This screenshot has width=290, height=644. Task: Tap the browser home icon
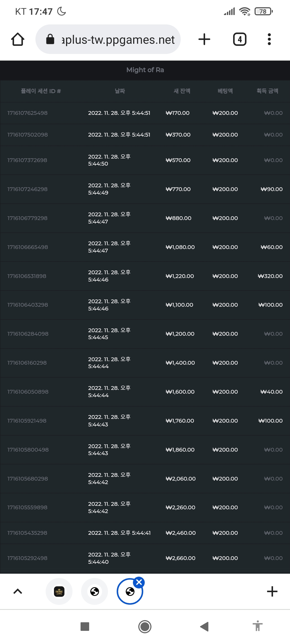coord(18,39)
